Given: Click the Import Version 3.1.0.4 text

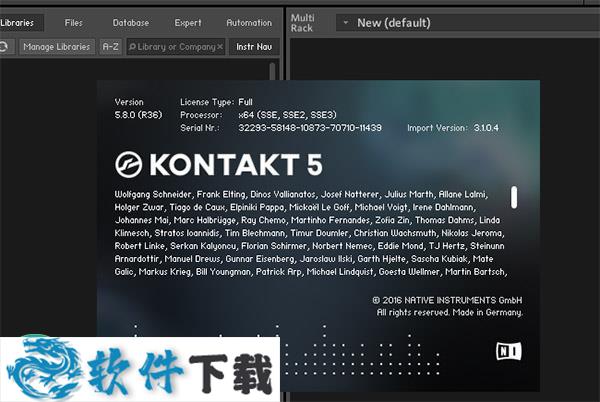Looking at the screenshot, I should click(x=453, y=128).
